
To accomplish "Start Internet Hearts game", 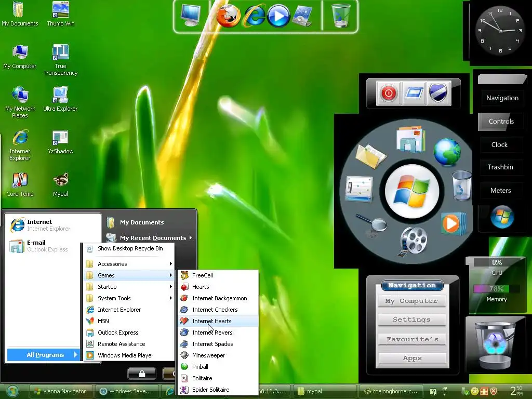I will click(218, 321).
